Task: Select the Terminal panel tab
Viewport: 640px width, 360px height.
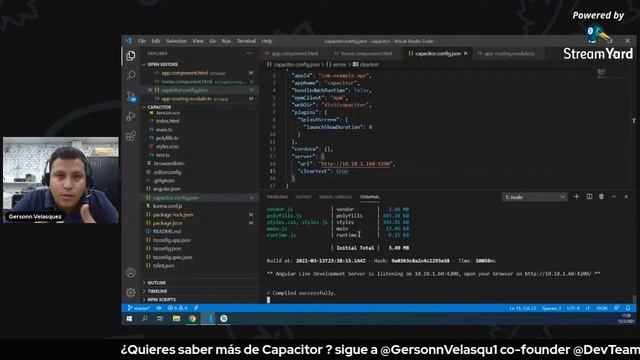Action: click(370, 197)
